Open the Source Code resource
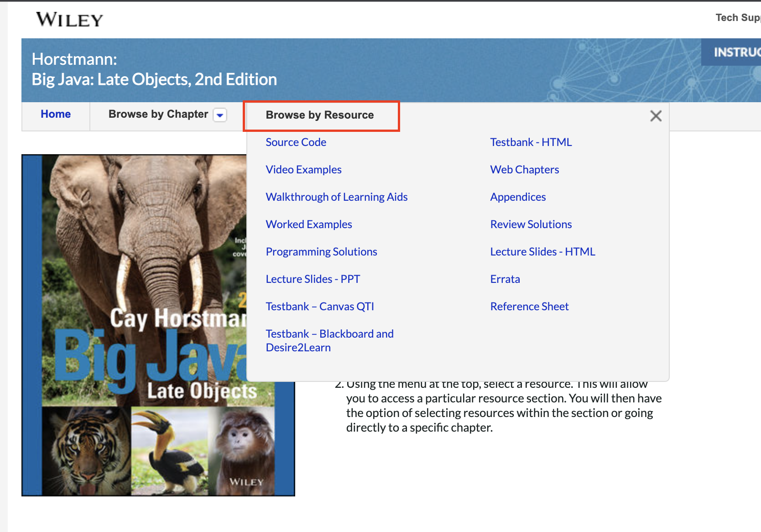This screenshot has width=761, height=532. pos(296,142)
